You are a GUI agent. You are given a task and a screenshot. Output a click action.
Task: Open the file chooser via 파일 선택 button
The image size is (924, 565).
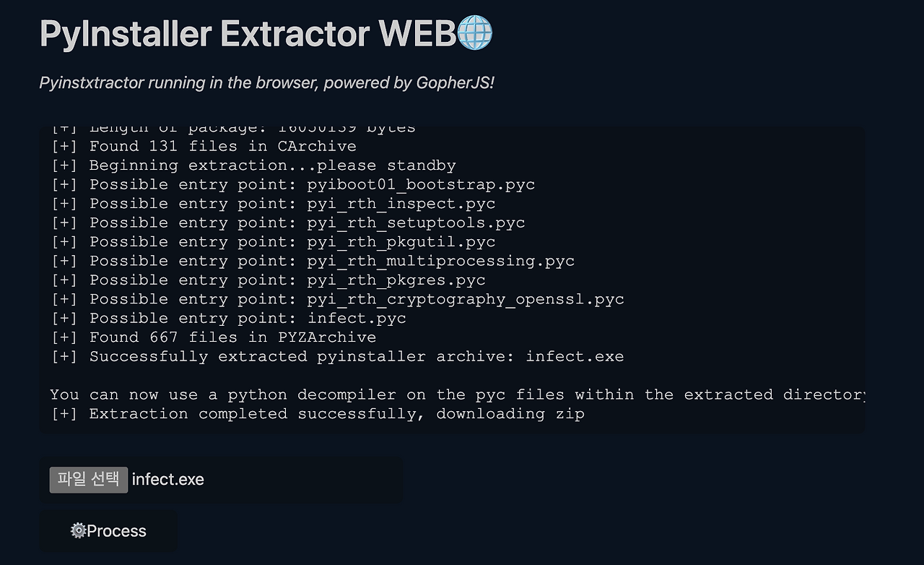pos(89,480)
